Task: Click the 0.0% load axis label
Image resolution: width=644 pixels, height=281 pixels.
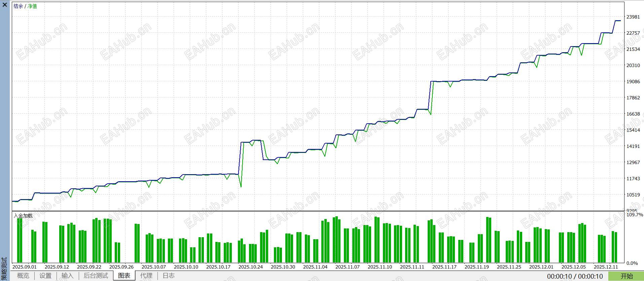Action: (x=632, y=263)
